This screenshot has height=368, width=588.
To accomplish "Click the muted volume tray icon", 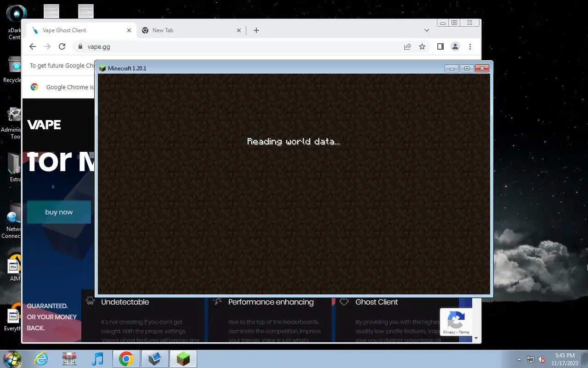I will 542,359.
